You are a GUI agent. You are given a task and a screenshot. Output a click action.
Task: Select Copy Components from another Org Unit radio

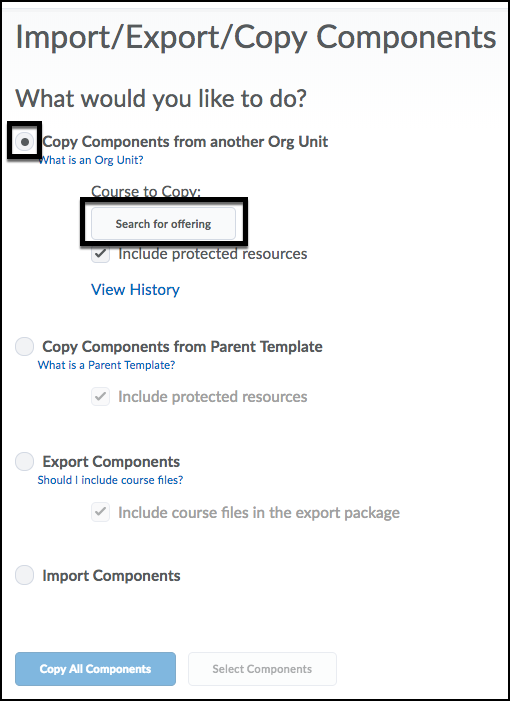(x=25, y=142)
